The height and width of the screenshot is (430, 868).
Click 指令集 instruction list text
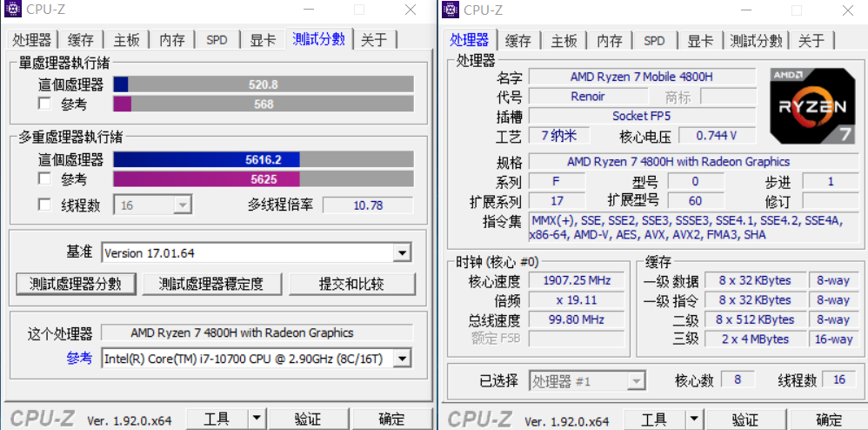point(694,227)
